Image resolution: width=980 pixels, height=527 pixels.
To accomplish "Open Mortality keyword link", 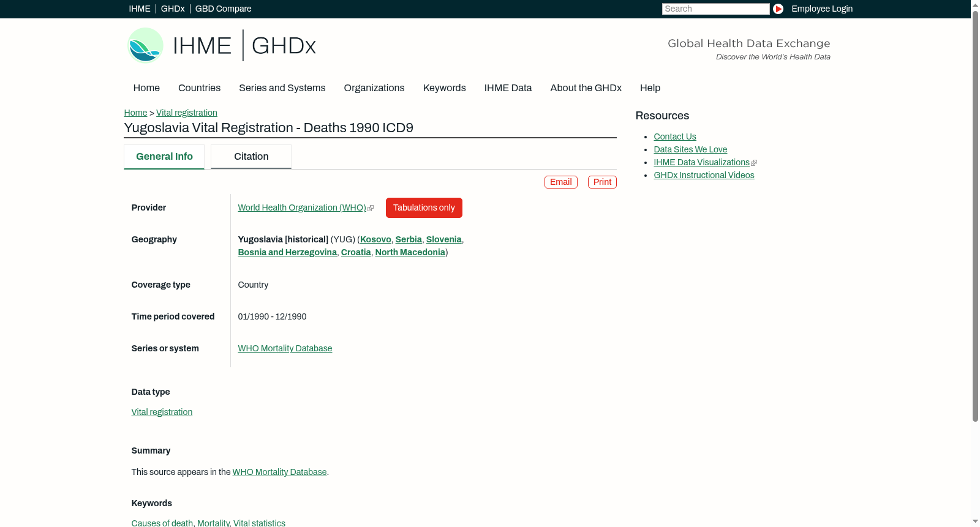I will [213, 523].
